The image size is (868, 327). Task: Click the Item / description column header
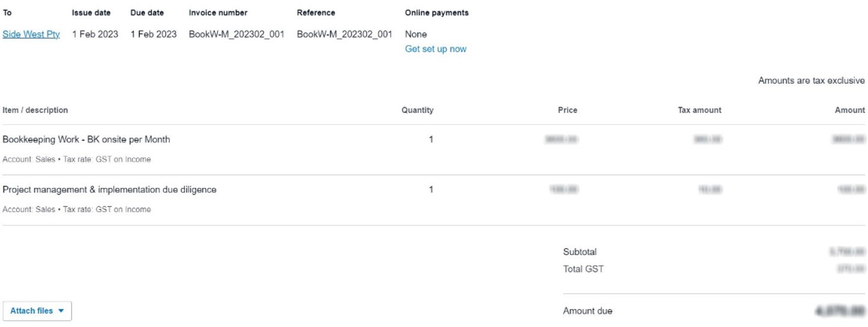[35, 110]
